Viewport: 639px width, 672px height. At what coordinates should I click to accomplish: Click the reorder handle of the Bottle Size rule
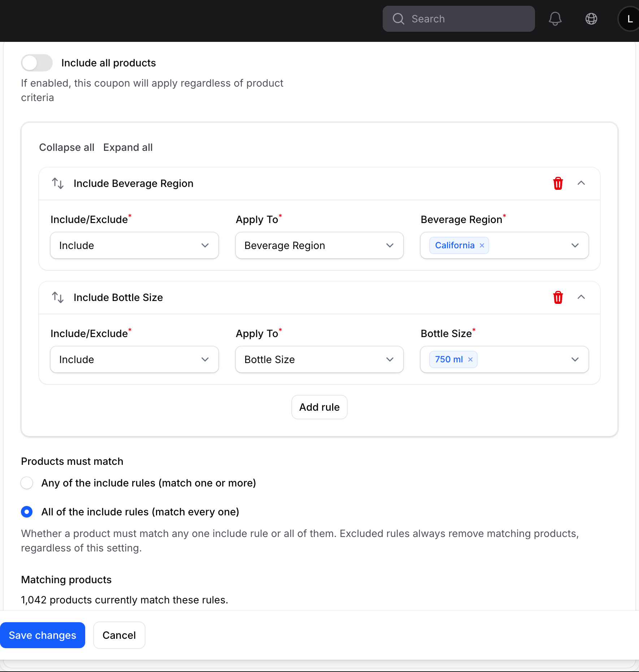click(x=58, y=297)
